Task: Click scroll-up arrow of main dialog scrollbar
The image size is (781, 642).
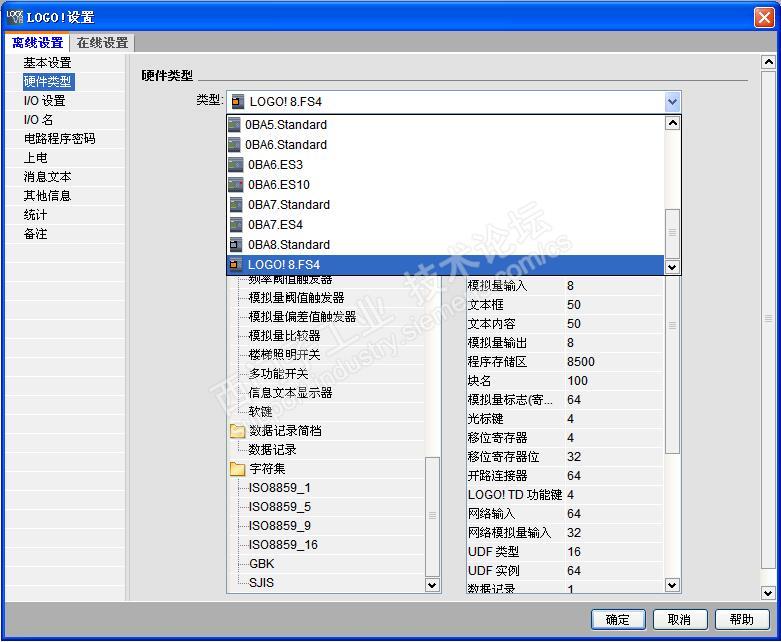Action: pyautogui.click(x=769, y=62)
